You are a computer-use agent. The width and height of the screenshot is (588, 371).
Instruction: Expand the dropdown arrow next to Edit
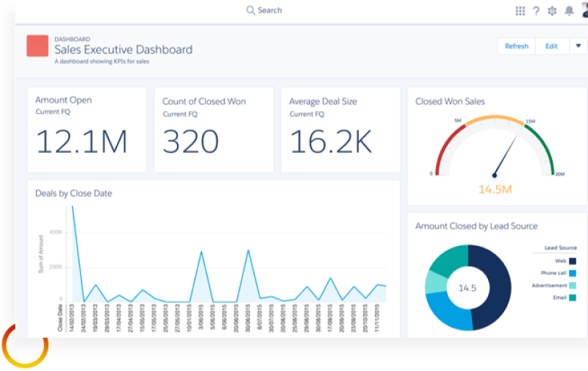coord(578,46)
